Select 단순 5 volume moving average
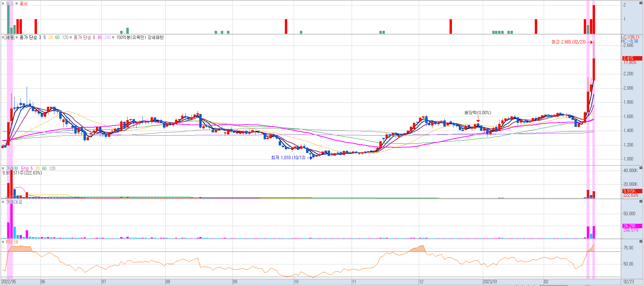Screen dimensions: 644x286 point(27,168)
